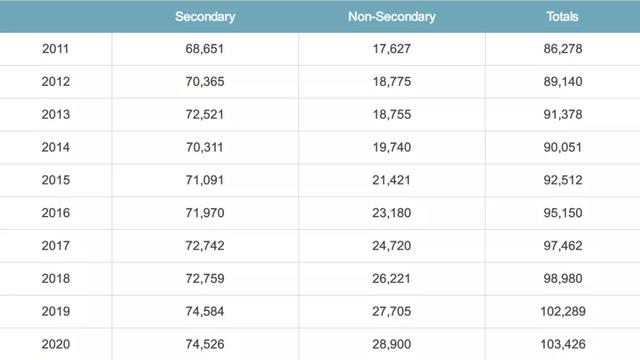Select the 2020 row label
Viewport: 640px width, 360px height.
pyautogui.click(x=56, y=344)
